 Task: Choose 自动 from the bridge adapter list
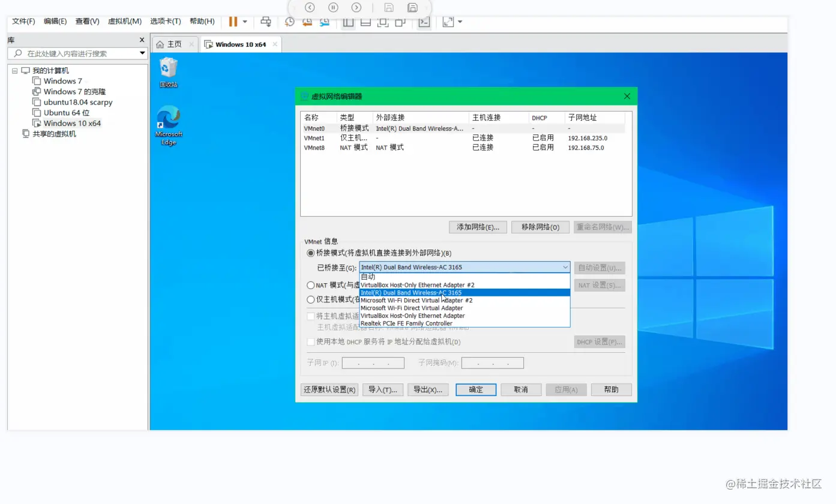(x=465, y=277)
